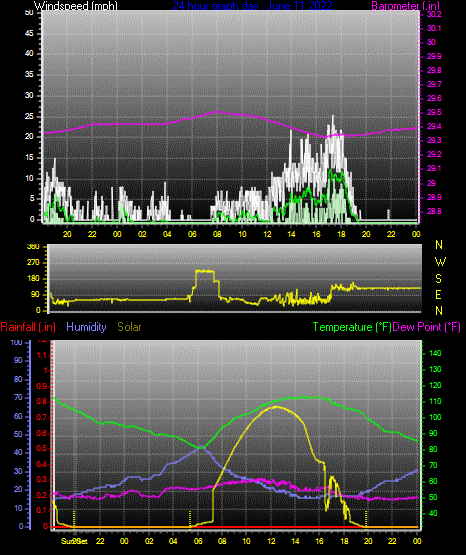Click the 28.8 barometer axis value
The width and height of the screenshot is (466, 555).
(434, 211)
